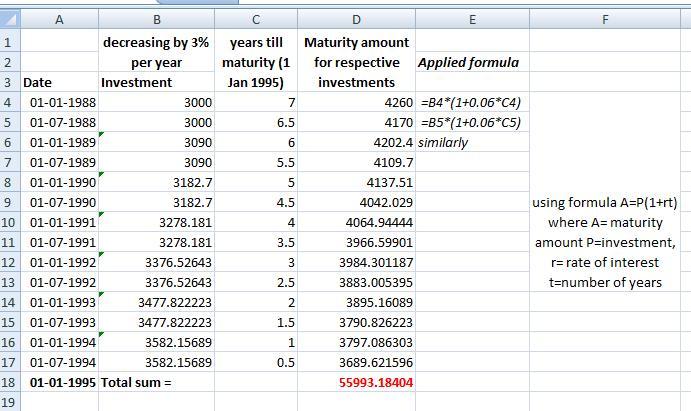Select column B header
The height and width of the screenshot is (411, 691).
(x=156, y=20)
